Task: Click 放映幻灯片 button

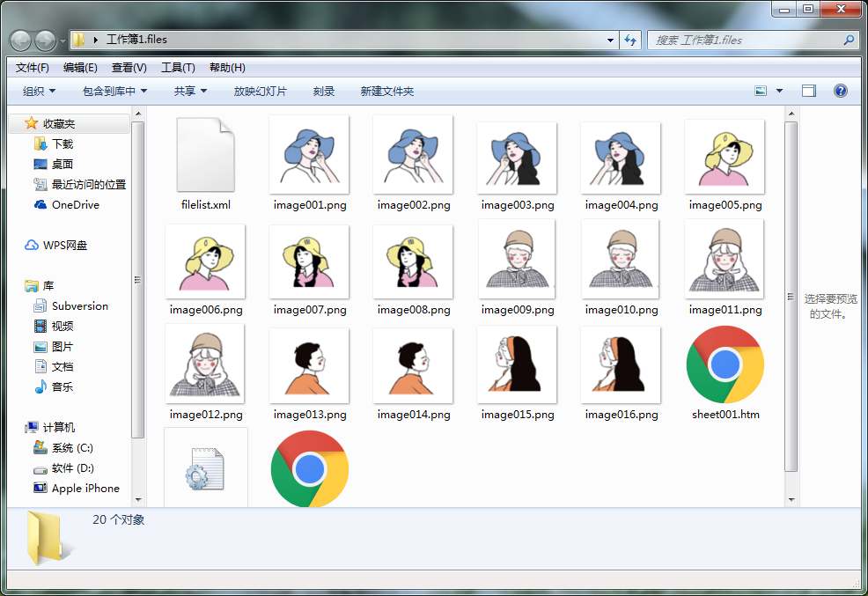Action: pyautogui.click(x=261, y=91)
